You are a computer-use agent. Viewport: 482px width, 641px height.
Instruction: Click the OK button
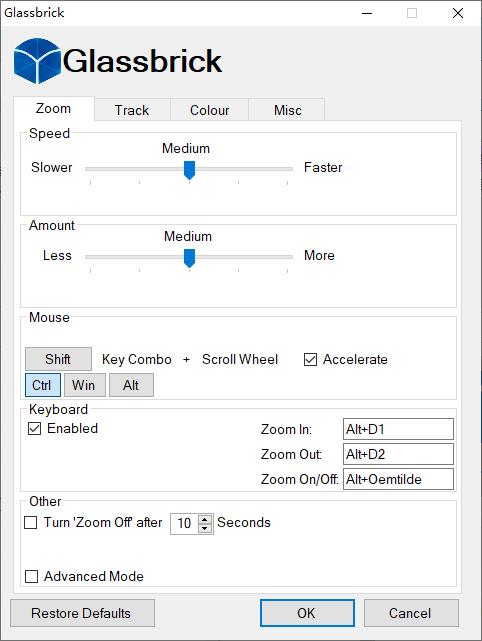point(307,613)
